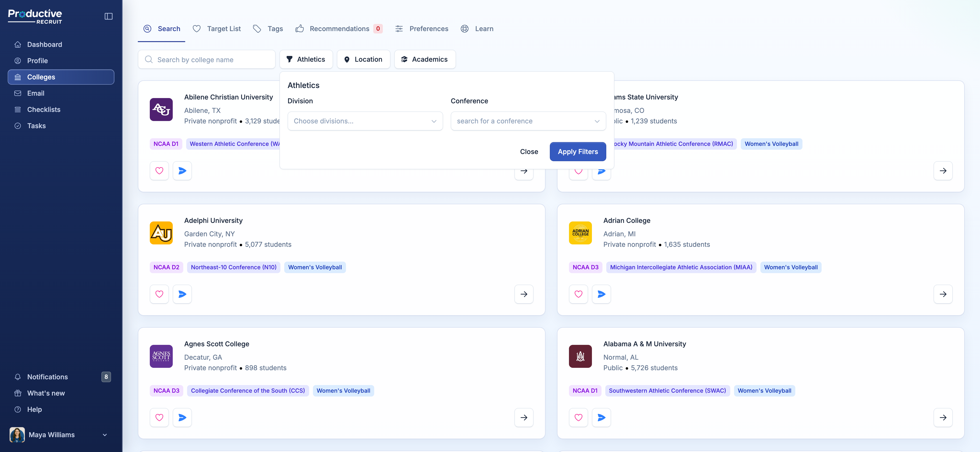
Task: Click the Productive Recruit logo
Action: [x=35, y=16]
